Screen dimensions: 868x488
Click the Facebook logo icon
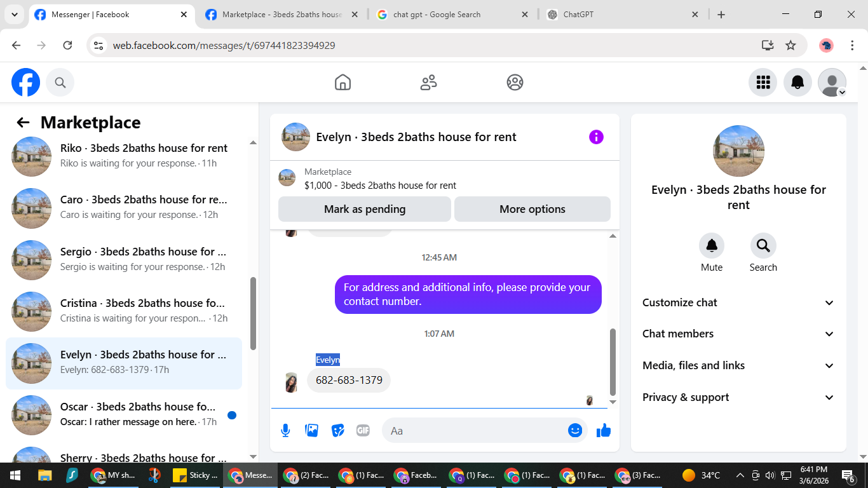click(25, 83)
